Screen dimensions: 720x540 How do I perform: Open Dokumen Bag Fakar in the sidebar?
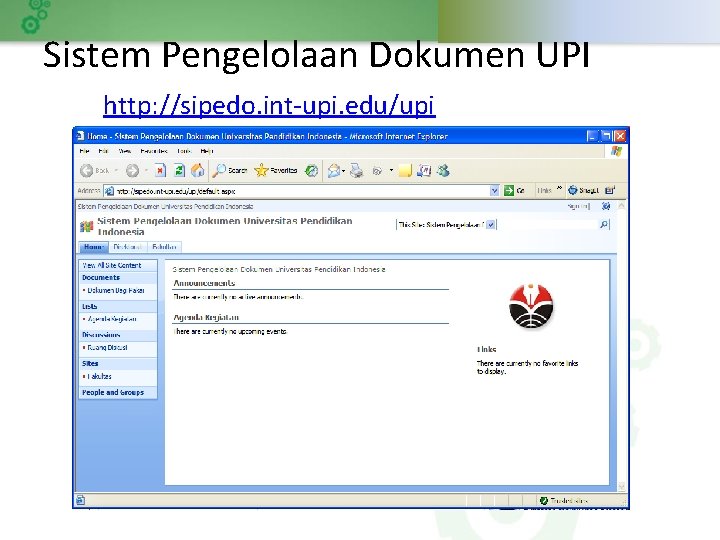tap(116, 291)
